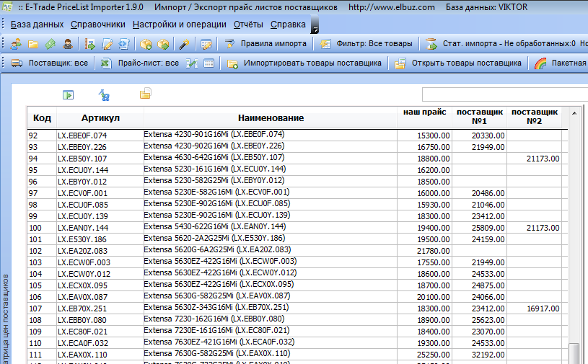
Task: Click the Excel sheet icon by Прайс-лист
Action: point(106,63)
